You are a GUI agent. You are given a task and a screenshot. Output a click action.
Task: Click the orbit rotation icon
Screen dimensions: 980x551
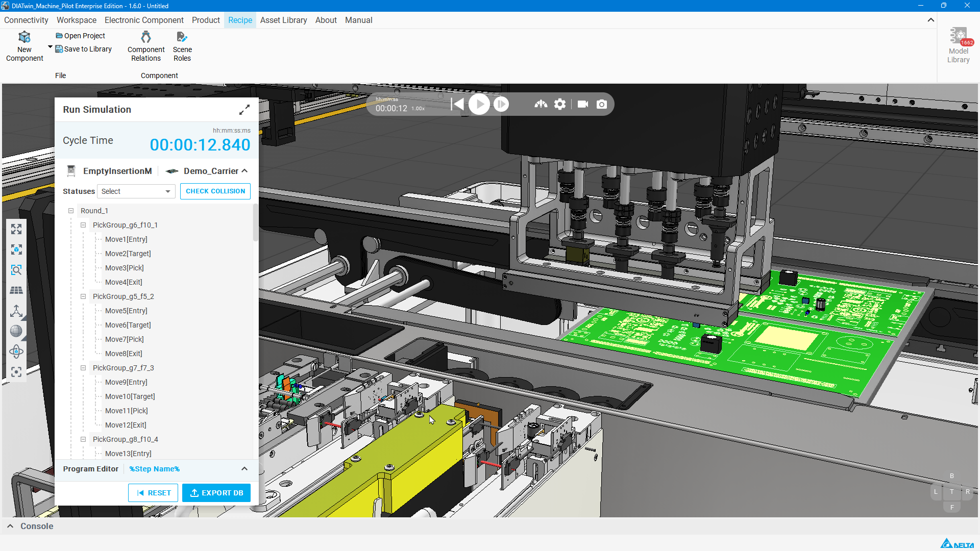click(16, 352)
